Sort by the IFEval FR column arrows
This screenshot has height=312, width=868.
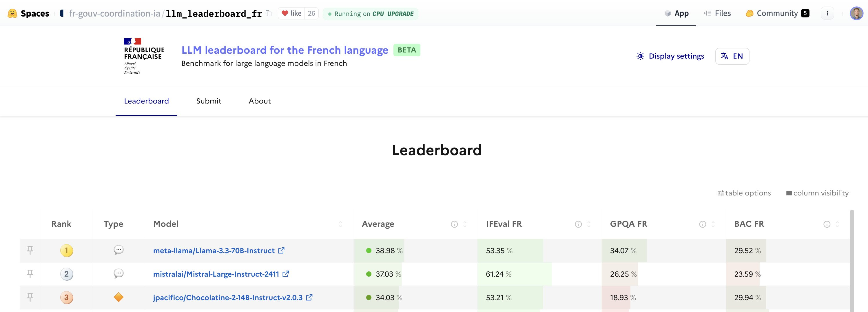[x=589, y=224]
